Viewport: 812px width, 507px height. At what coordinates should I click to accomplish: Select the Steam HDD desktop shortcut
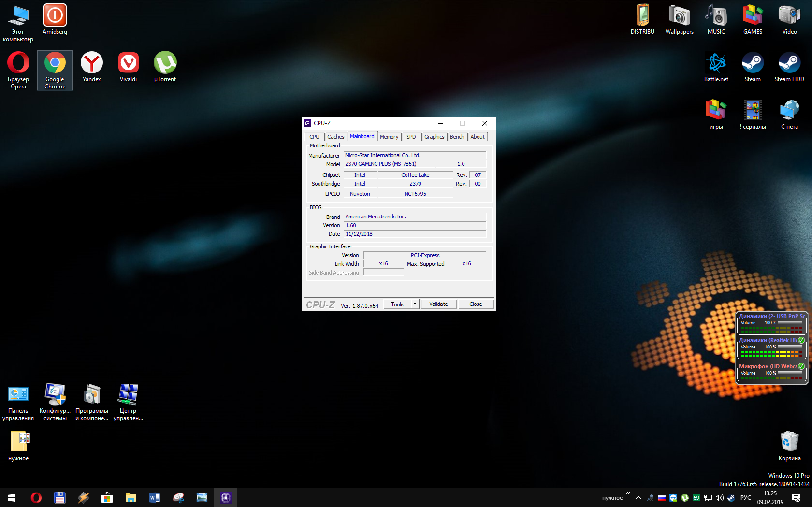[x=790, y=67]
